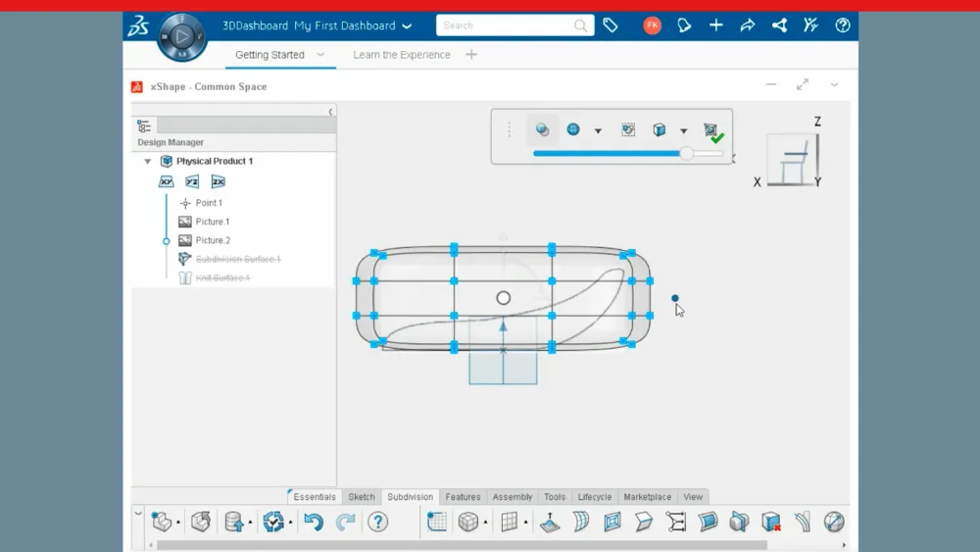Open the FK user profile avatar

pos(652,25)
